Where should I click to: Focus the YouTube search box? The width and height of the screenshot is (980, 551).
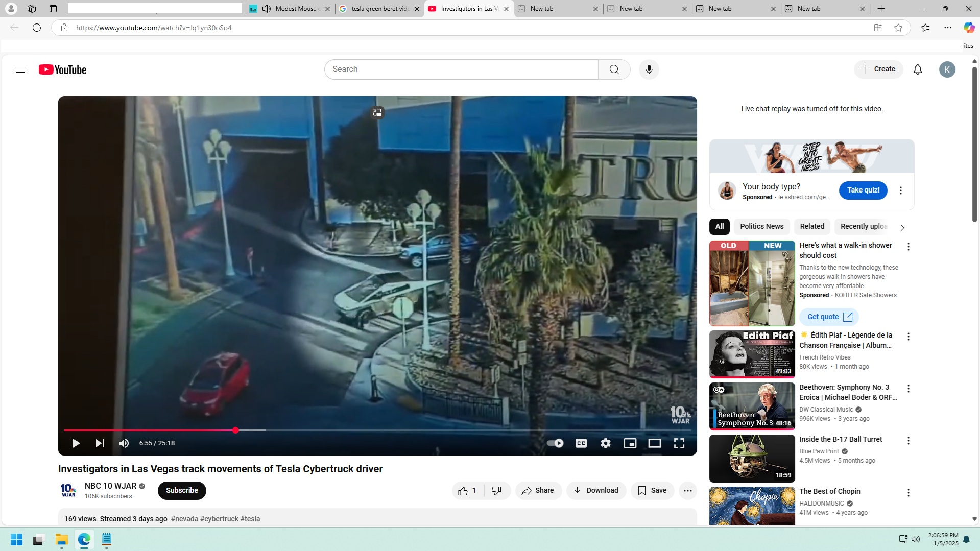461,69
